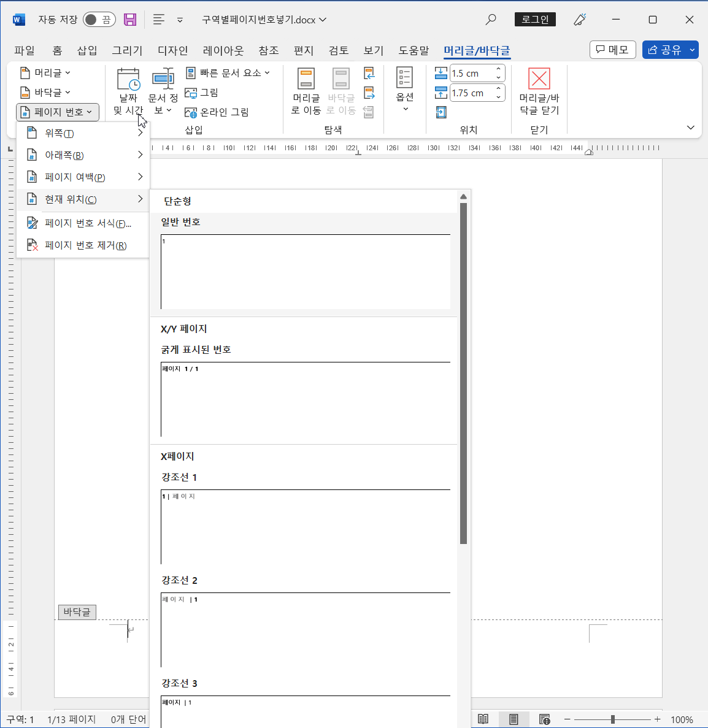Open the 페이지 여백(P) submenu
708x728 pixels.
point(83,177)
